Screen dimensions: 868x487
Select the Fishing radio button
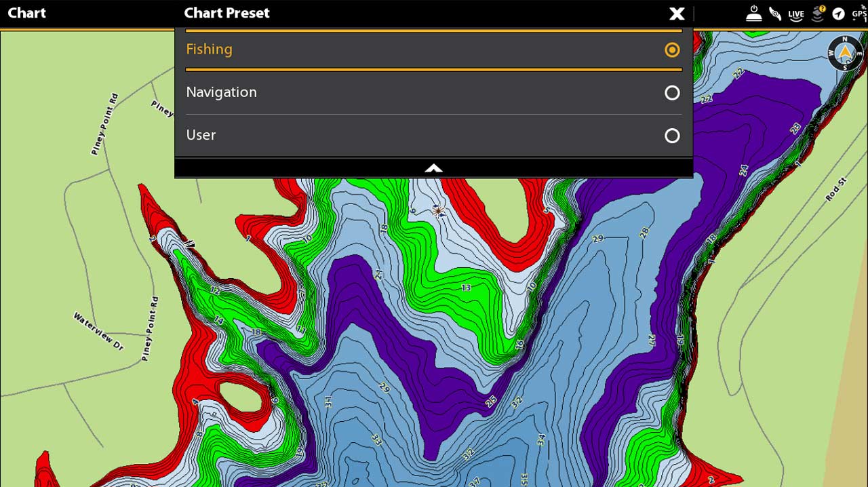click(x=672, y=50)
